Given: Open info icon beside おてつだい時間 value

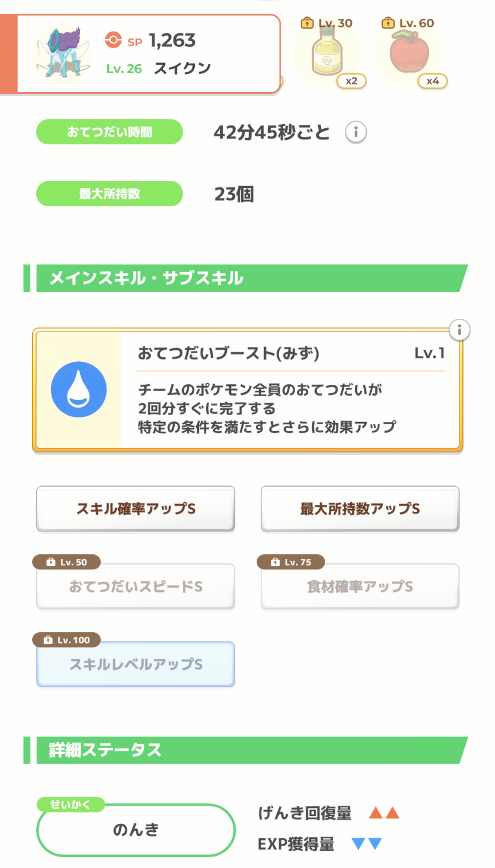Looking at the screenshot, I should click(356, 132).
